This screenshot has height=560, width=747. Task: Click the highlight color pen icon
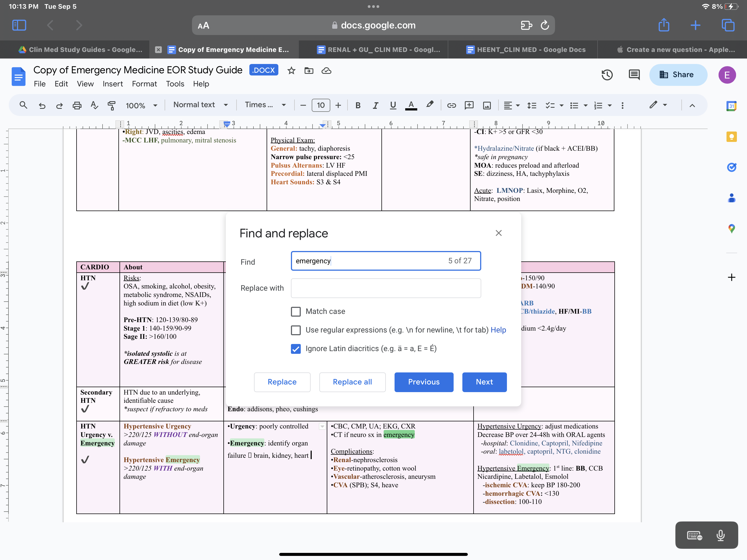429,105
